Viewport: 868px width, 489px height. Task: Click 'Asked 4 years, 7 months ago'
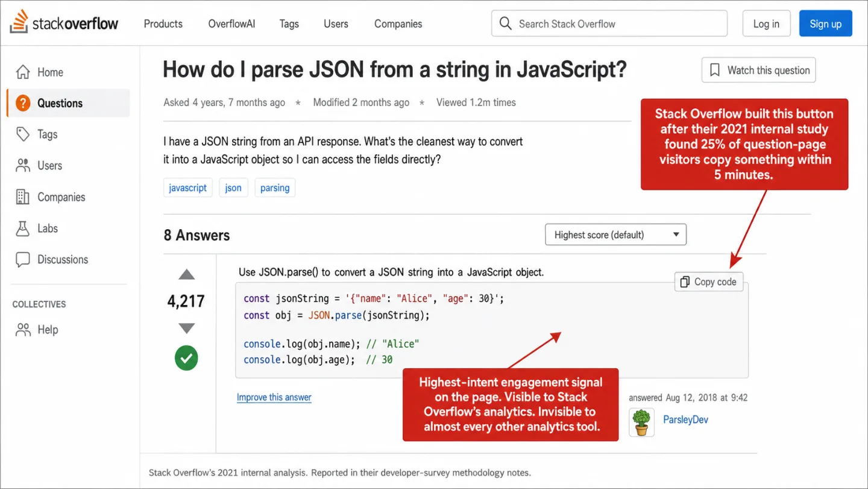tap(224, 103)
